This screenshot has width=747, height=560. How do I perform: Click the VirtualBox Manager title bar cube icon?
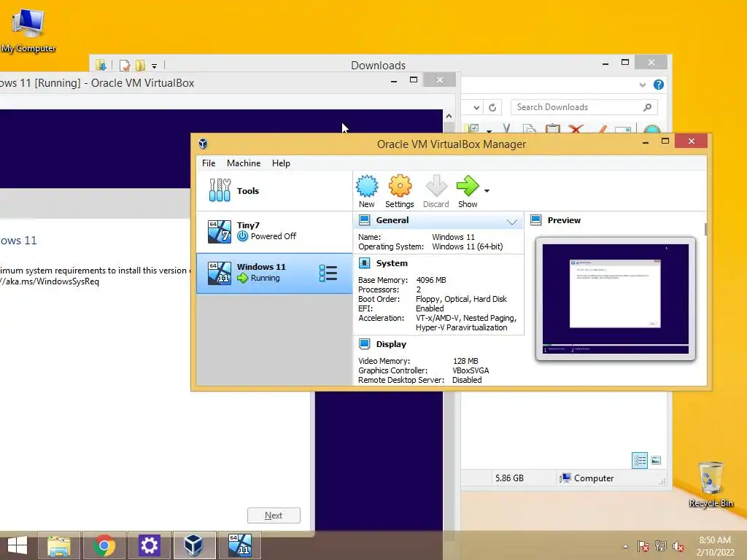[203, 144]
